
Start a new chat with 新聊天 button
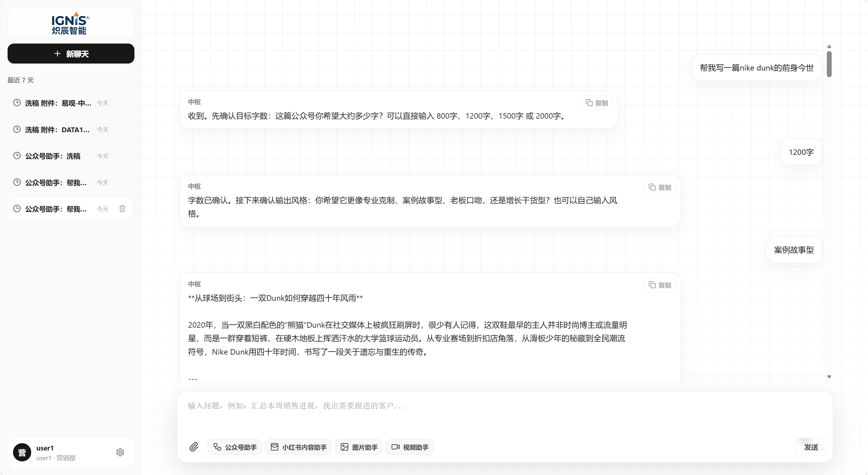point(71,54)
